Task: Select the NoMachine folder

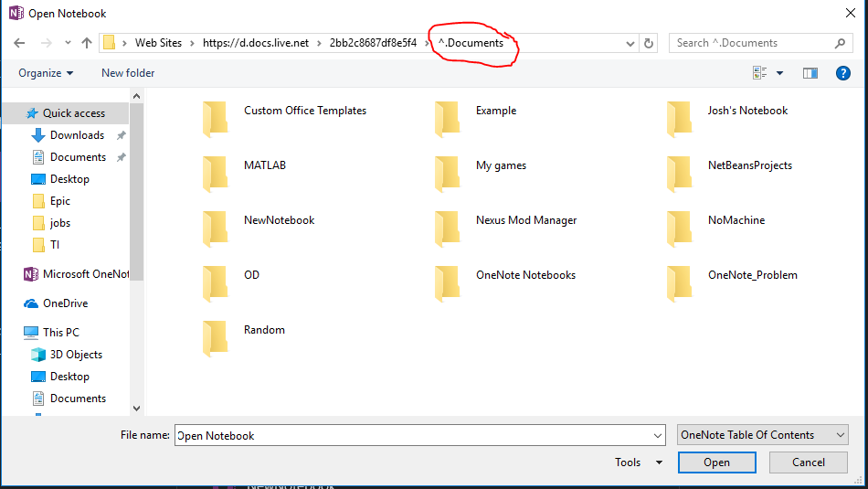Action: pyautogui.click(x=716, y=228)
